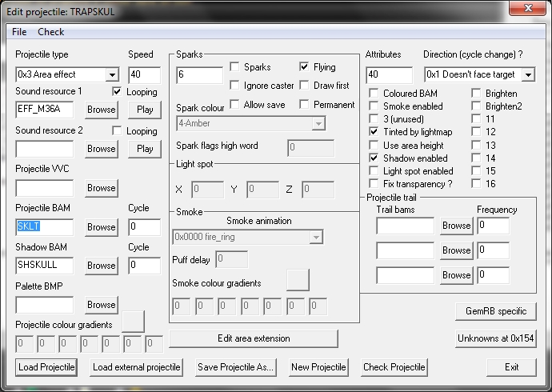Click Save Projectile As button
This screenshot has height=392, width=552.
[x=235, y=367]
